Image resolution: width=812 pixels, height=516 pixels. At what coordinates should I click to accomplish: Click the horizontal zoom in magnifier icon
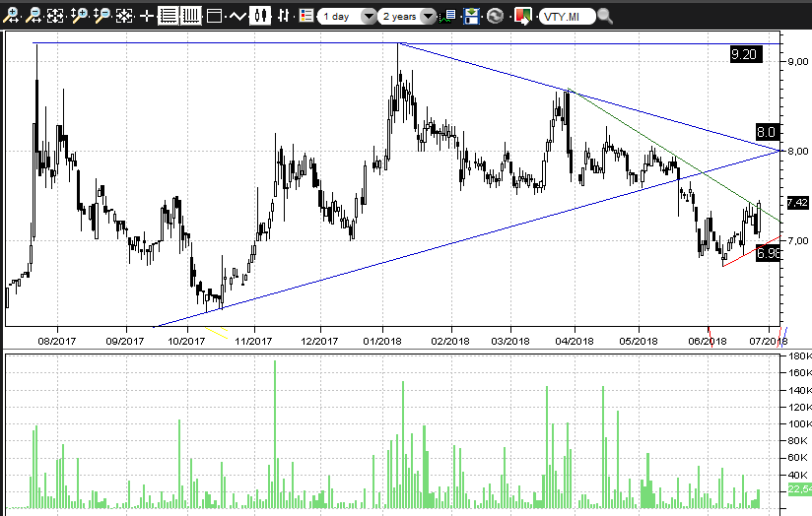click(x=11, y=16)
